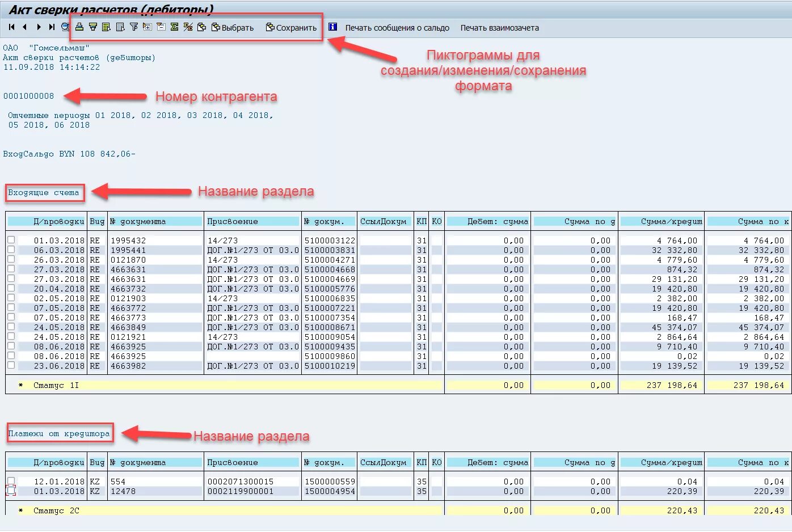Image resolution: width=792 pixels, height=532 pixels.
Task: Tick checkbox for row 23.06.2018 document 4663982
Action: pos(11,365)
